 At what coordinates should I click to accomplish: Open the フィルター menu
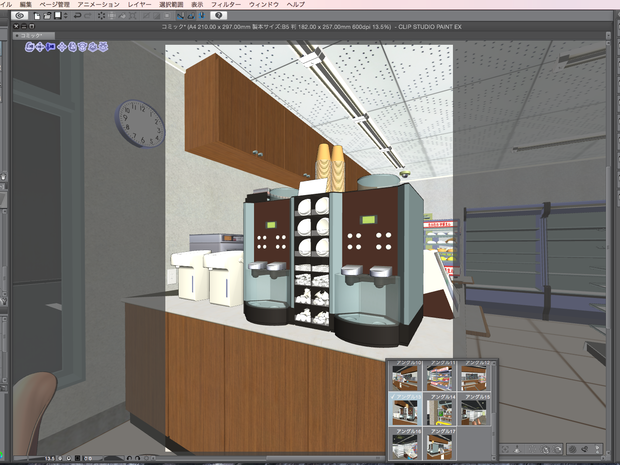(226, 4)
